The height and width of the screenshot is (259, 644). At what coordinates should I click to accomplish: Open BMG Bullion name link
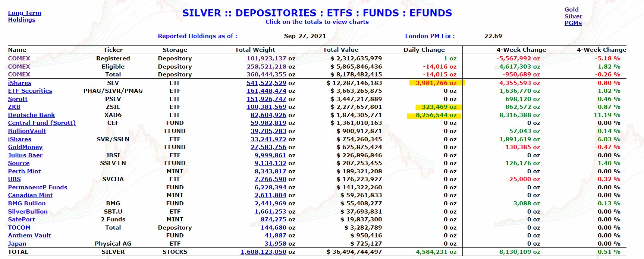[x=27, y=203]
